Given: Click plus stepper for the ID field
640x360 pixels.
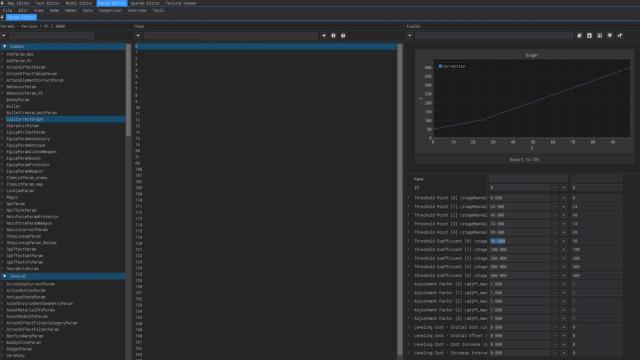Looking at the screenshot, I should [x=564, y=188].
